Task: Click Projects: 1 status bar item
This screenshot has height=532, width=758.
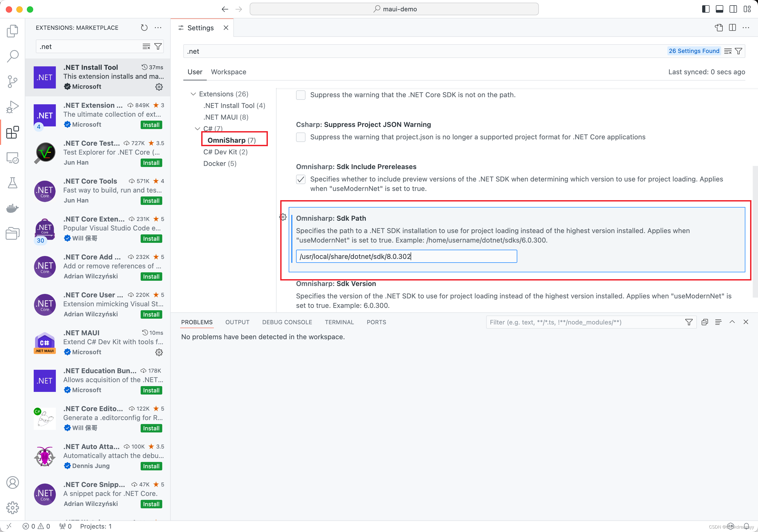Action: click(96, 526)
